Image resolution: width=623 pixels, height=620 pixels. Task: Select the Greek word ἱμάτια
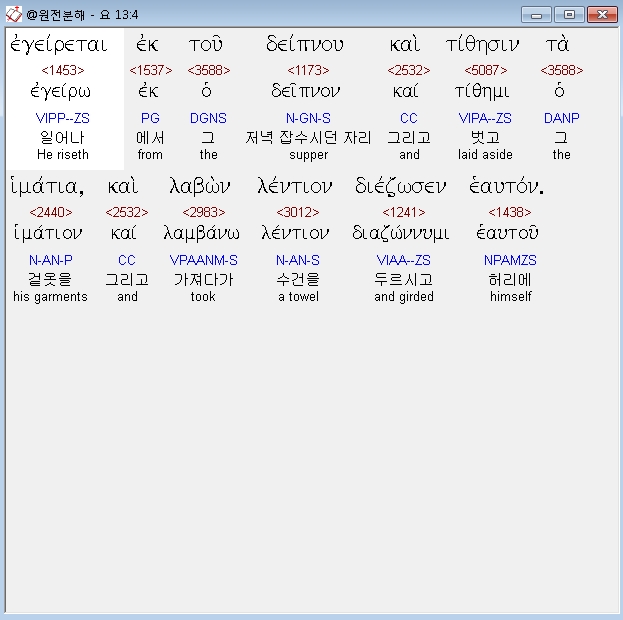pyautogui.click(x=47, y=186)
